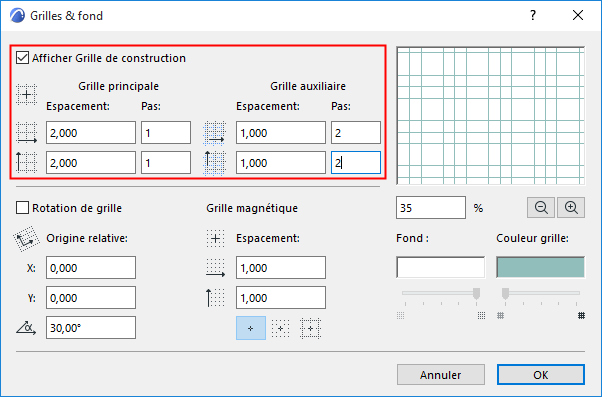This screenshot has height=397, width=602.
Task: Click the grid preview thumbnail
Action: (491, 116)
